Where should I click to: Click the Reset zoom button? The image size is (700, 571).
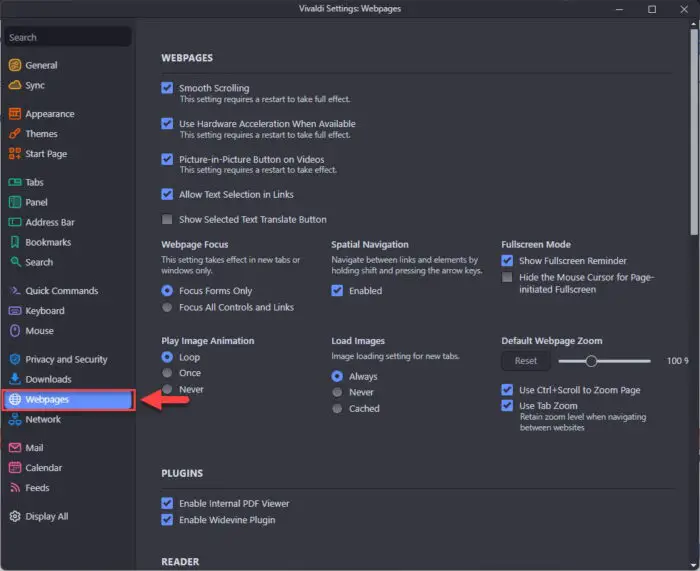525,361
